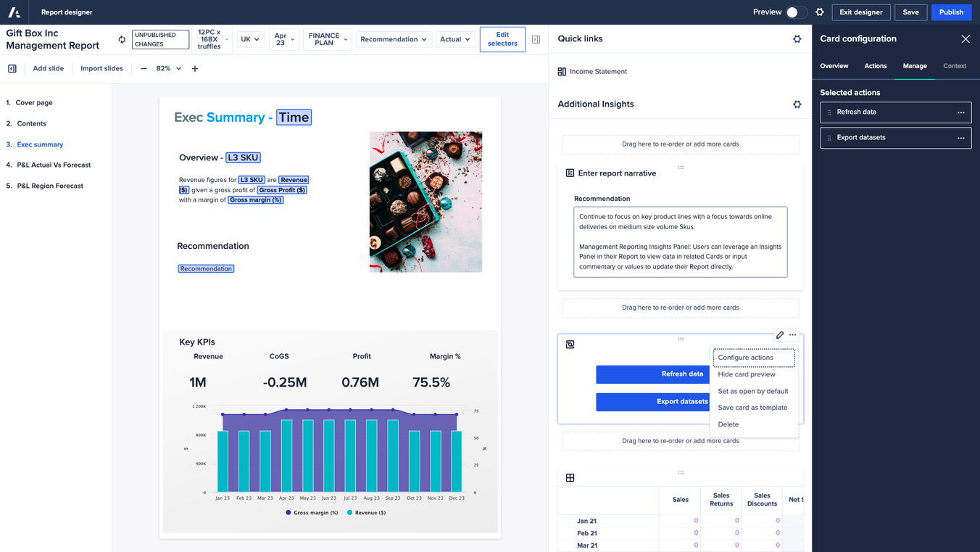
Task: Select P&L Region Forecast slide
Action: click(x=50, y=186)
